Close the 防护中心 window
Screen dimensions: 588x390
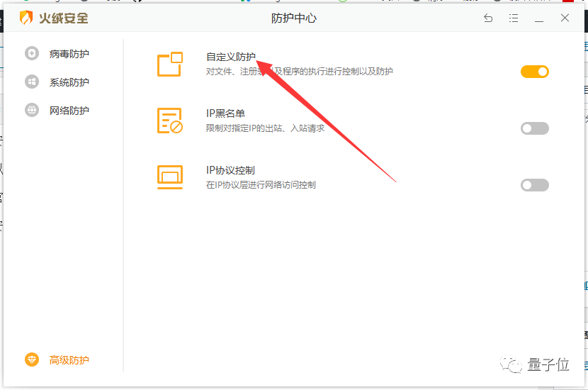click(x=565, y=18)
